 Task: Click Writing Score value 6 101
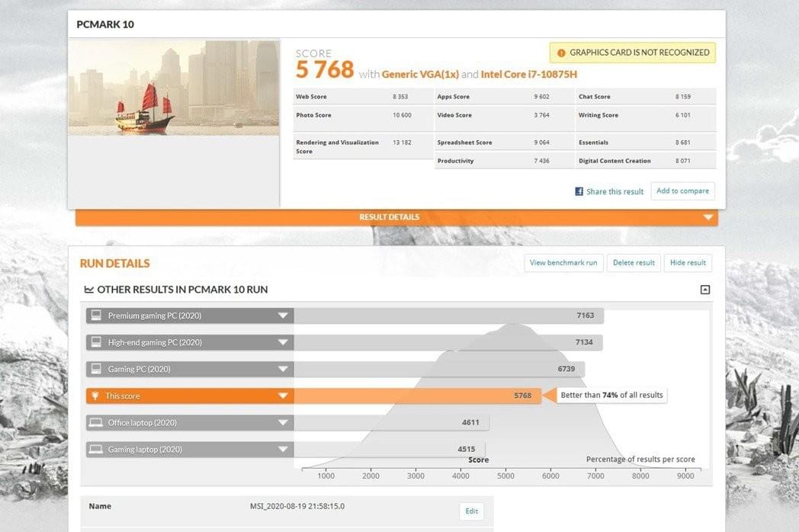(x=683, y=115)
